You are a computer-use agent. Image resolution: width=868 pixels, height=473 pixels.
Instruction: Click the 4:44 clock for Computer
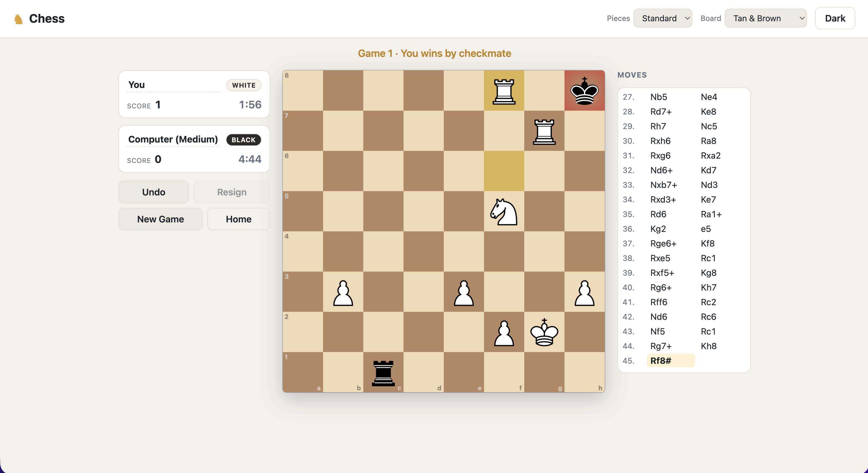250,159
